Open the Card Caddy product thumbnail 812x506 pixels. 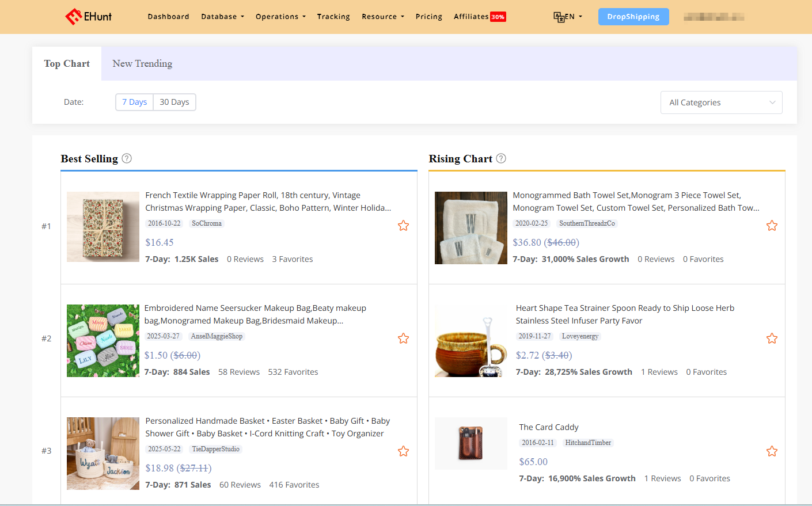[471, 443]
